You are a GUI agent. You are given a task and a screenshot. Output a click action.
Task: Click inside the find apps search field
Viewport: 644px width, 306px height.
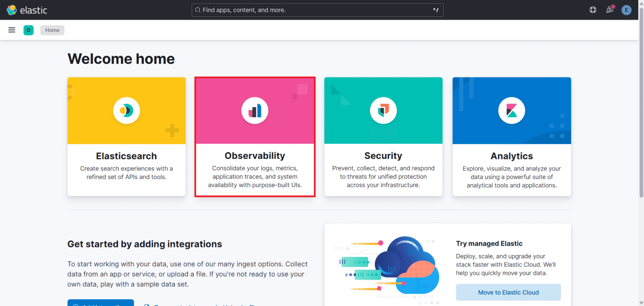(317, 10)
